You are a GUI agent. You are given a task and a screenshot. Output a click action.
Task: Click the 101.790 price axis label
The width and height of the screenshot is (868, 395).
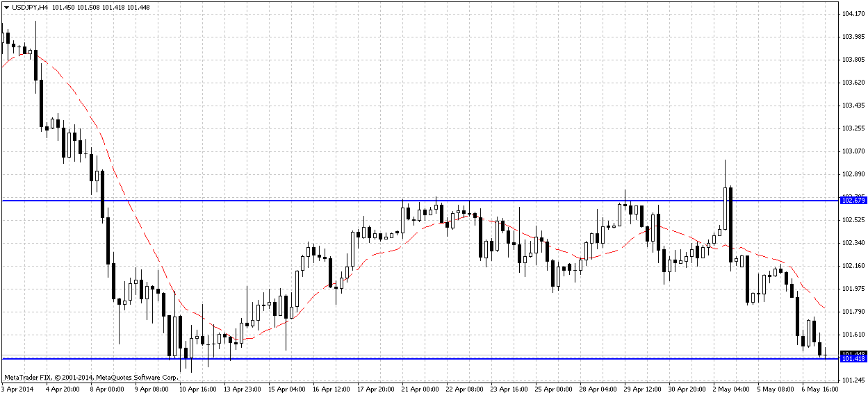852,312
